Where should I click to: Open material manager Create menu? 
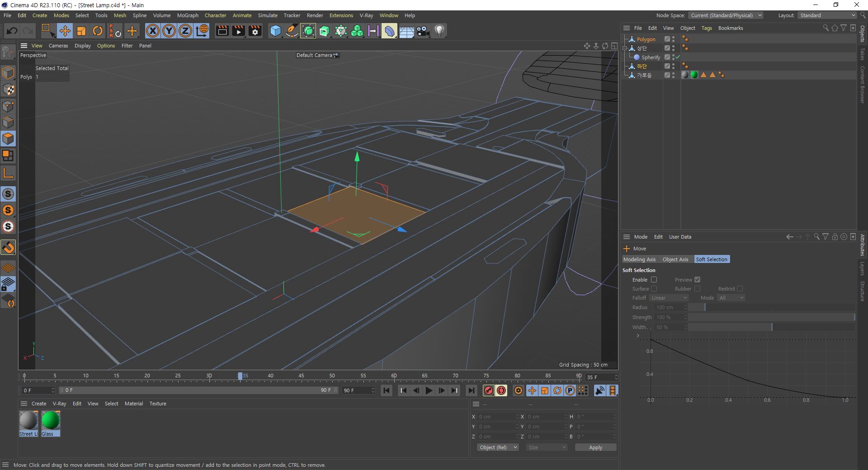pyautogui.click(x=39, y=404)
